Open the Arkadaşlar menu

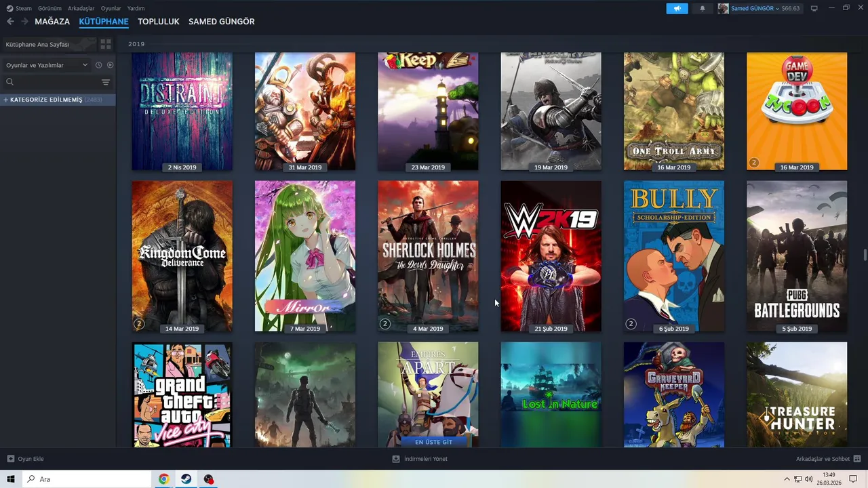(x=81, y=8)
